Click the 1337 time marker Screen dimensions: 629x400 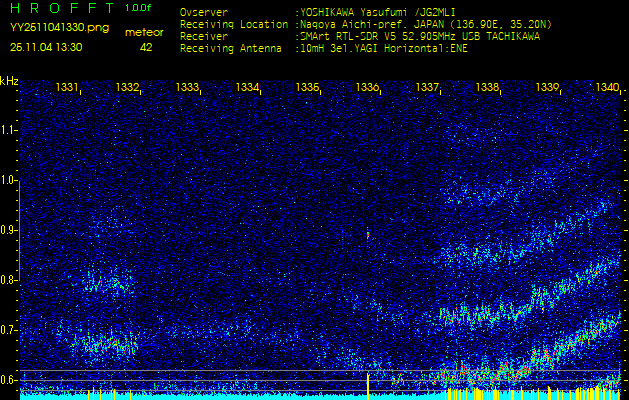coord(427,87)
